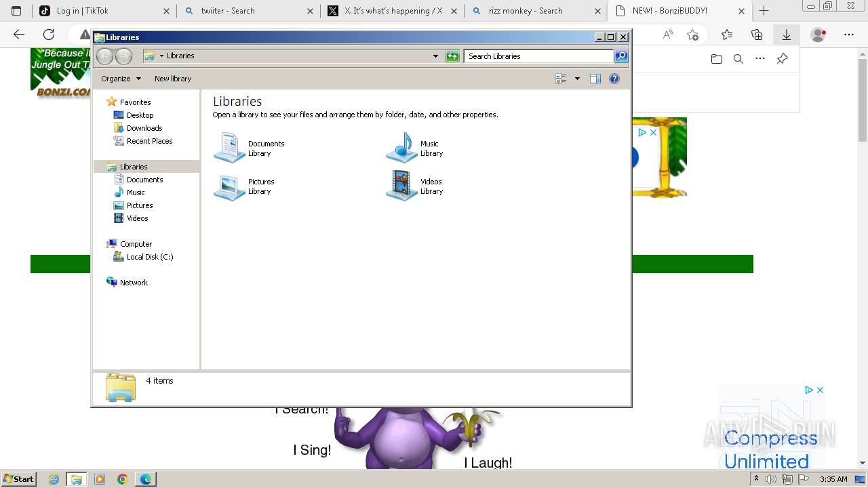Click the volume speaker tray icon
Screen dimensions: 868x488
pyautogui.click(x=771, y=479)
